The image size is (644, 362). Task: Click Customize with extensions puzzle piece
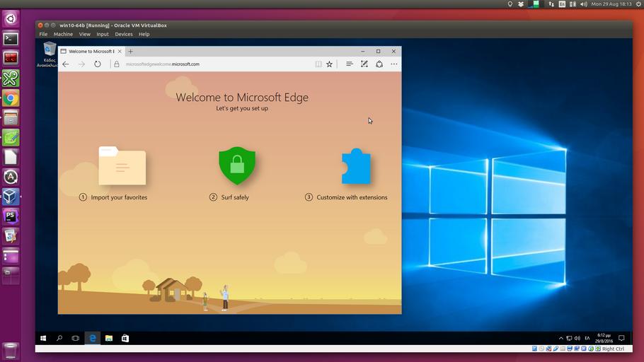coord(355,168)
